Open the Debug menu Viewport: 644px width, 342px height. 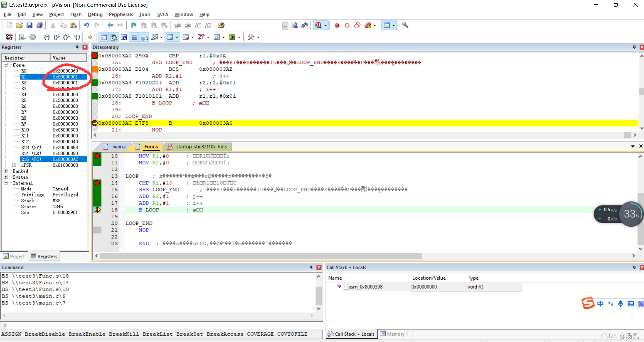click(95, 14)
